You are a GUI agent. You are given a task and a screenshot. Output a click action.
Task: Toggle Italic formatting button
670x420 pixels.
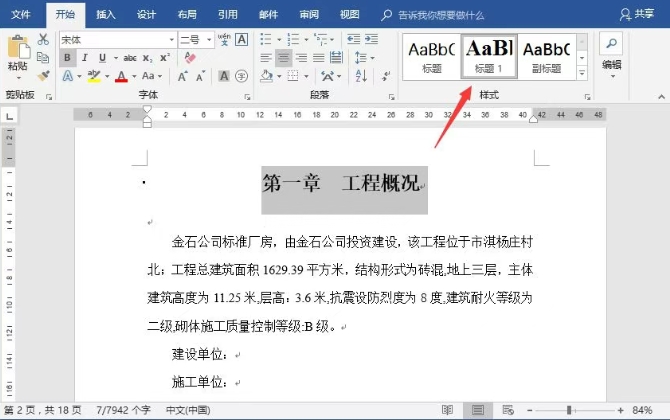point(86,58)
